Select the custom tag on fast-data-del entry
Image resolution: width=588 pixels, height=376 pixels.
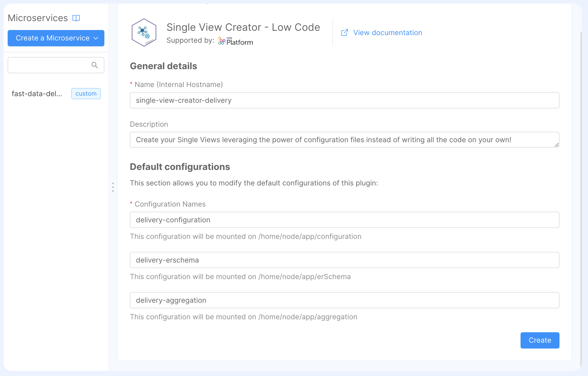coord(86,94)
